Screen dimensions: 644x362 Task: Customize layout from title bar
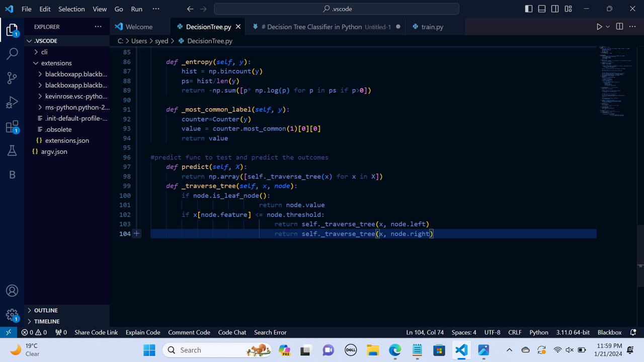568,9
